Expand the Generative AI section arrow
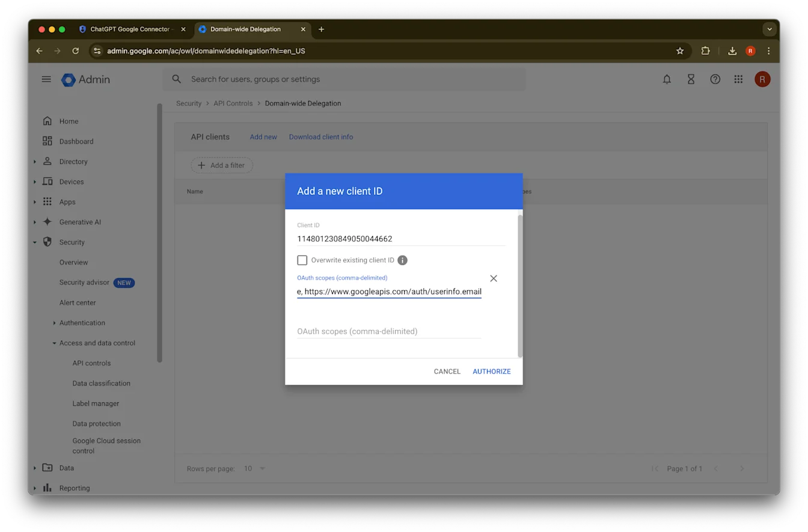808x532 pixels. 35,222
